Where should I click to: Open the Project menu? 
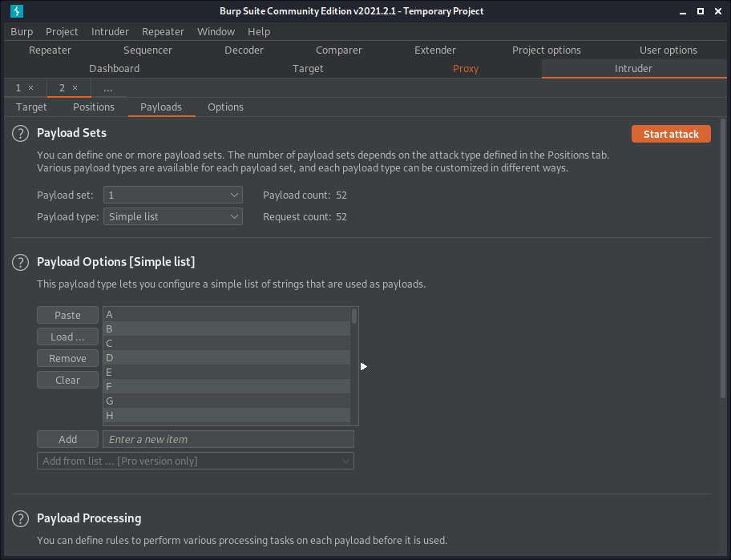[x=62, y=32]
